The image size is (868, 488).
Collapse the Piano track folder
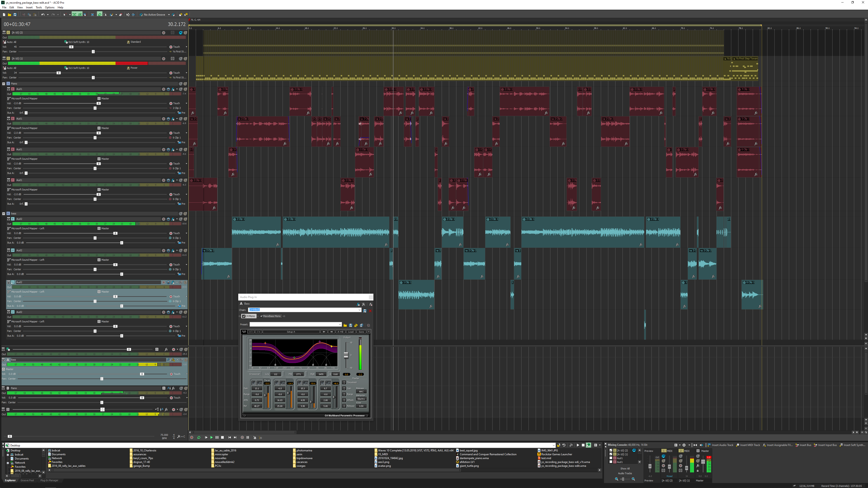[x=4, y=84]
